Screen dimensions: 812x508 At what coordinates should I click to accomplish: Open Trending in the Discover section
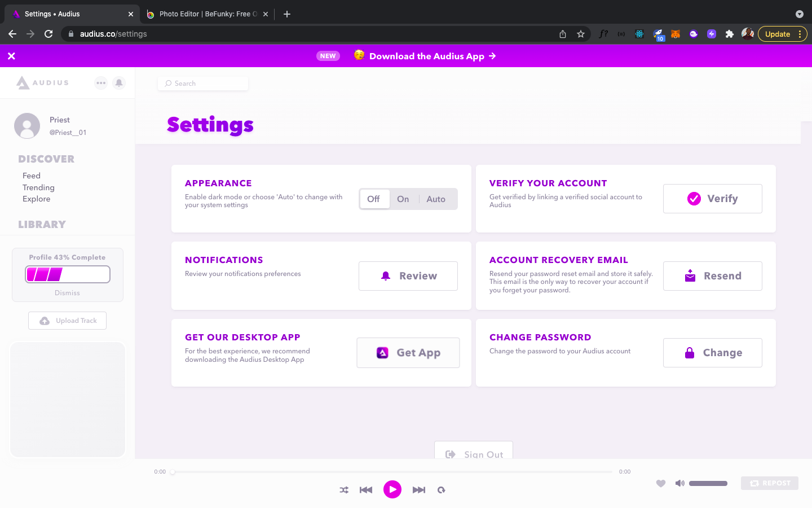click(38, 187)
